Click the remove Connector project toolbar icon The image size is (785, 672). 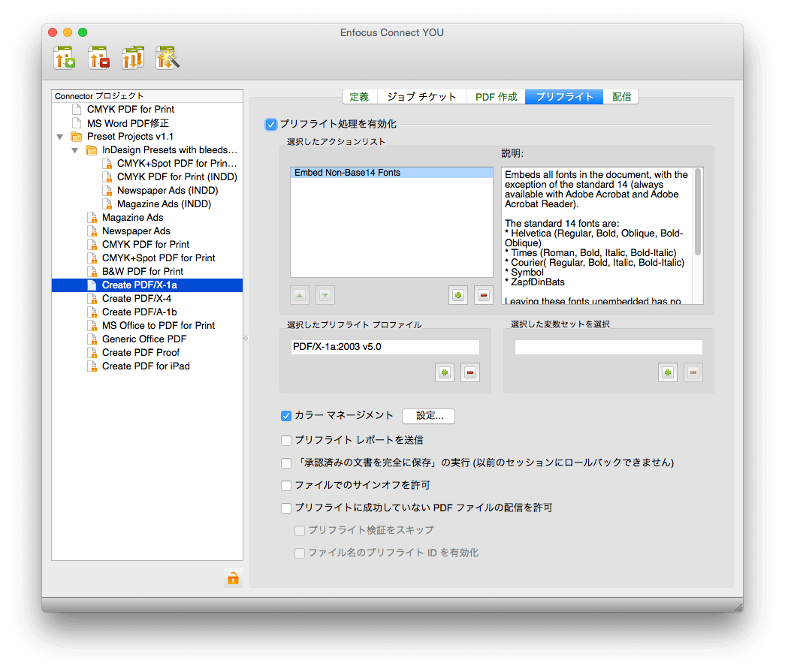coord(98,58)
